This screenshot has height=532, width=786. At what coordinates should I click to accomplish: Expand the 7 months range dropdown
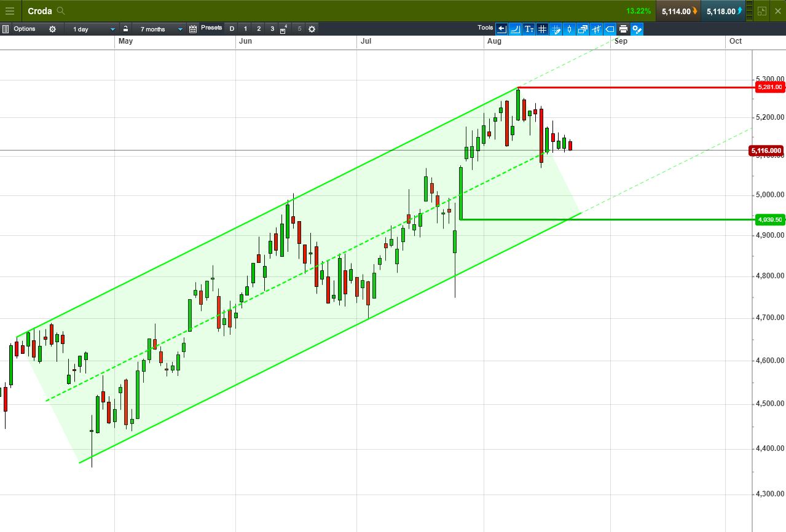(x=159, y=29)
